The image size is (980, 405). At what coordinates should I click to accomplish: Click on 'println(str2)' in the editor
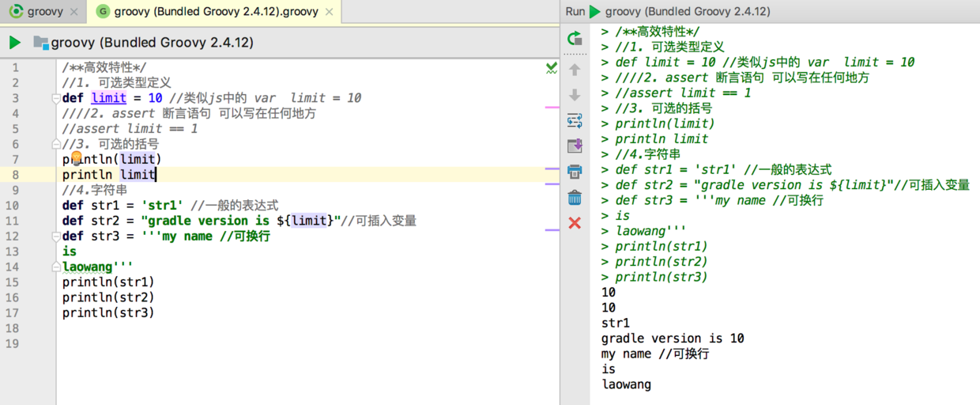click(108, 297)
